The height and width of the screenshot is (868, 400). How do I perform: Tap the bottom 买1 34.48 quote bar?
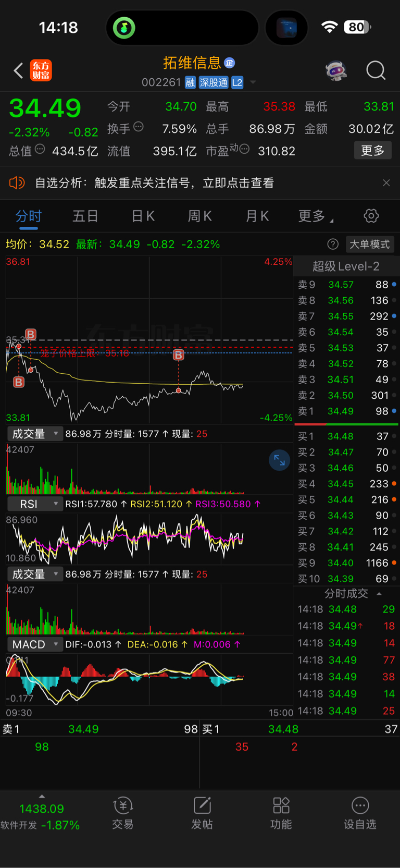(x=299, y=729)
